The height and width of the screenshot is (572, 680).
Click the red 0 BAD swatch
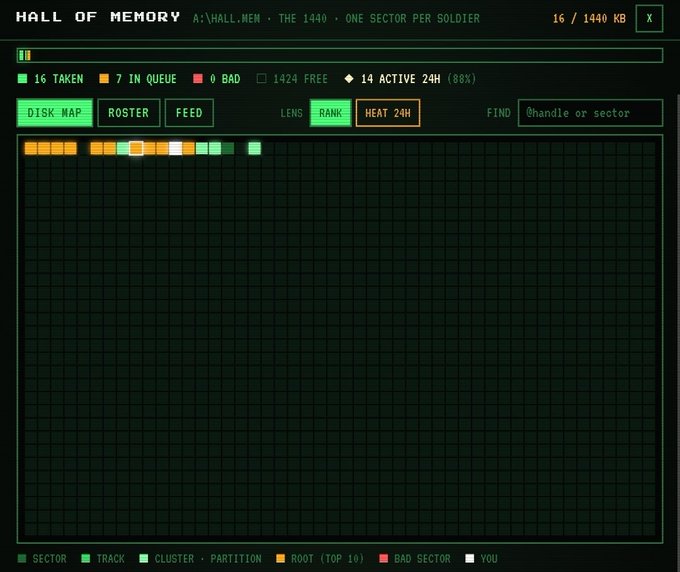[x=198, y=78]
